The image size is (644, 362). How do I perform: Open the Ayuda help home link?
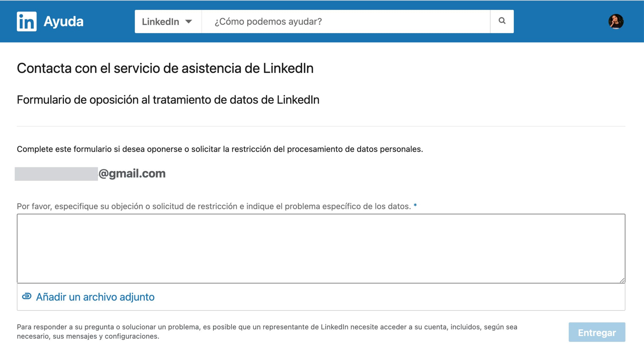(x=64, y=21)
